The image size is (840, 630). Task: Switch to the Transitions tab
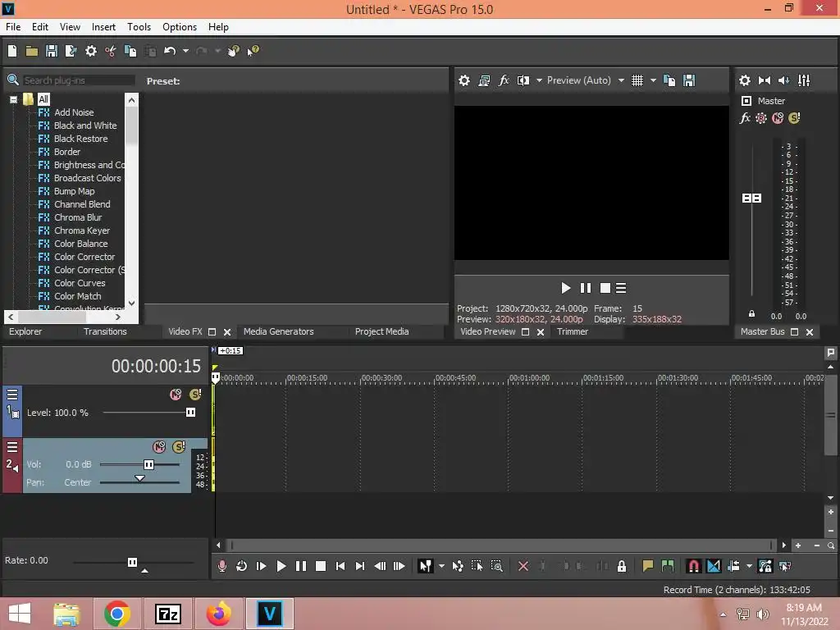click(x=105, y=331)
